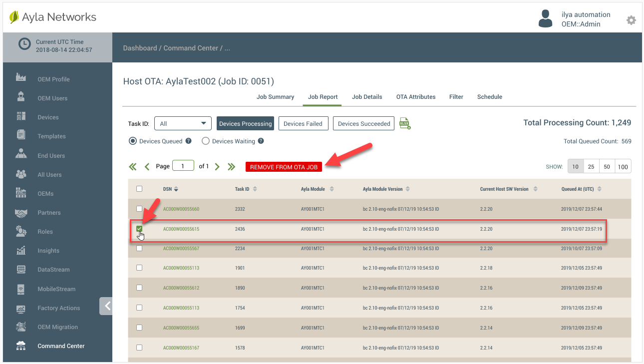
Task: Click the Ayla Networks leaf logo
Action: [x=14, y=17]
